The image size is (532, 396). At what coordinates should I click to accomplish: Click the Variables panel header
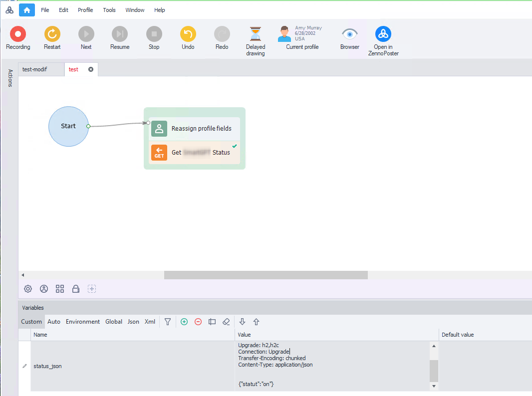click(275, 308)
